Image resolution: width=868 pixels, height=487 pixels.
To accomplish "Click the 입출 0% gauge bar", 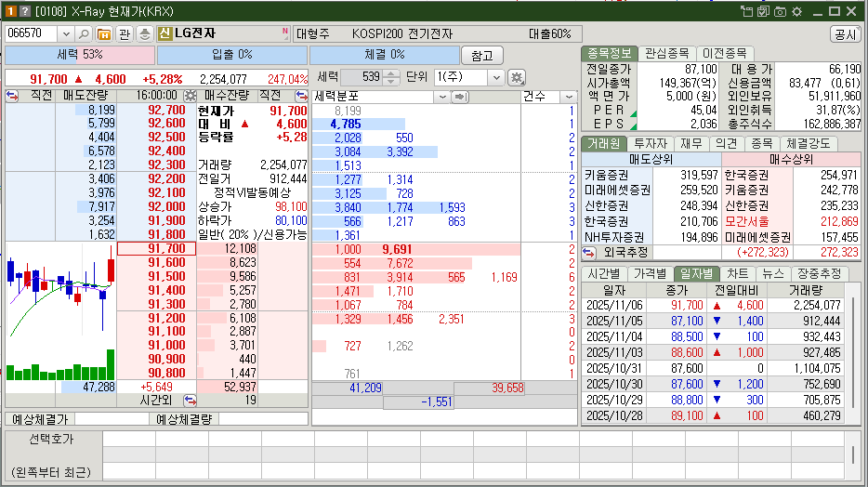I will [232, 55].
